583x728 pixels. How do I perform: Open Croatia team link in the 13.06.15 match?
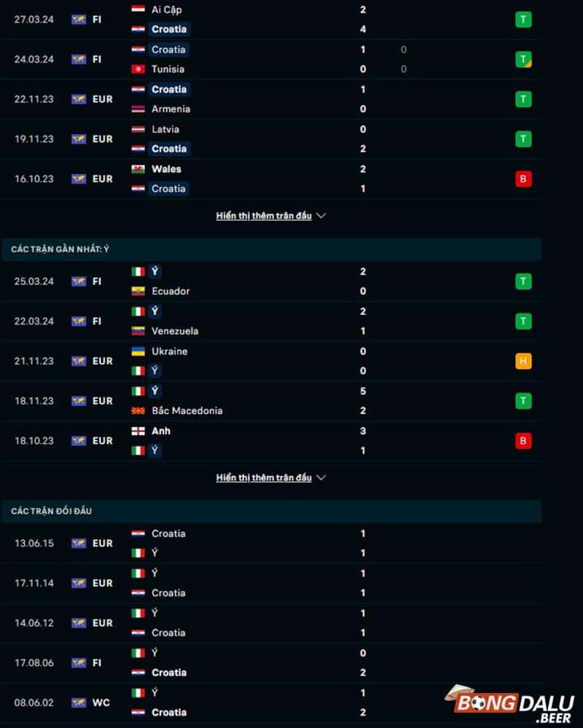pyautogui.click(x=168, y=533)
